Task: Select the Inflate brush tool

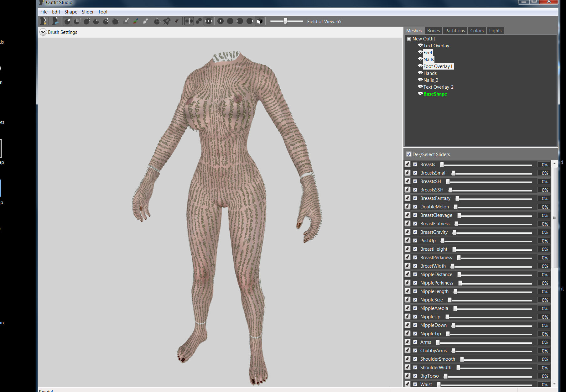Action: tap(87, 21)
